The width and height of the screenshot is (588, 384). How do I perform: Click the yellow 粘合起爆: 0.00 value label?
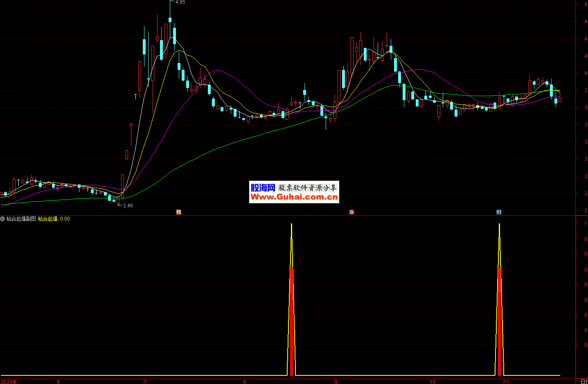click(x=54, y=219)
